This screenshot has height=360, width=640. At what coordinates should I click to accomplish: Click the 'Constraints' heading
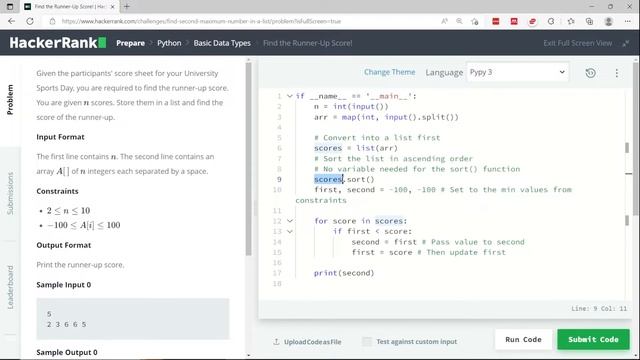(x=57, y=191)
